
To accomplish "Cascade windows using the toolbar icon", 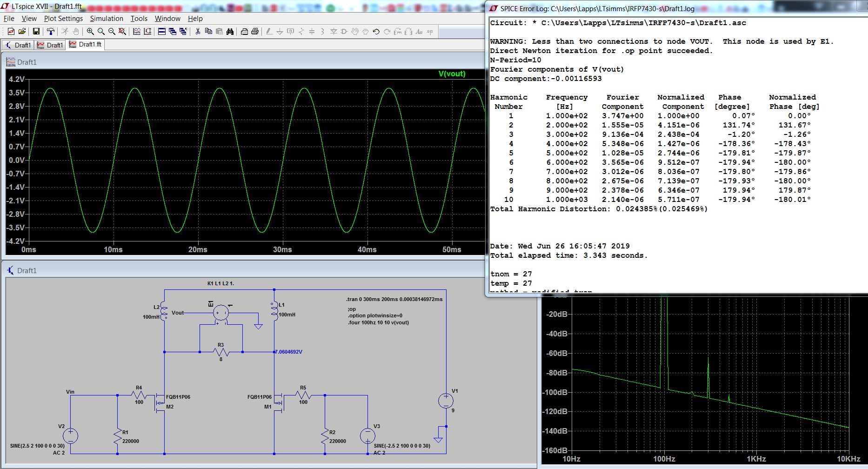I will (x=173, y=31).
